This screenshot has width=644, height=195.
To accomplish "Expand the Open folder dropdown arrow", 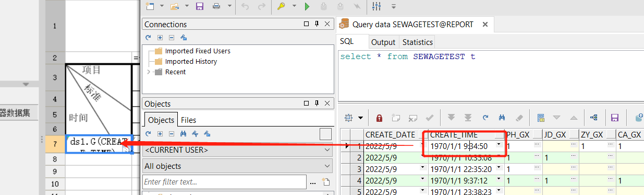I will 186,6.
